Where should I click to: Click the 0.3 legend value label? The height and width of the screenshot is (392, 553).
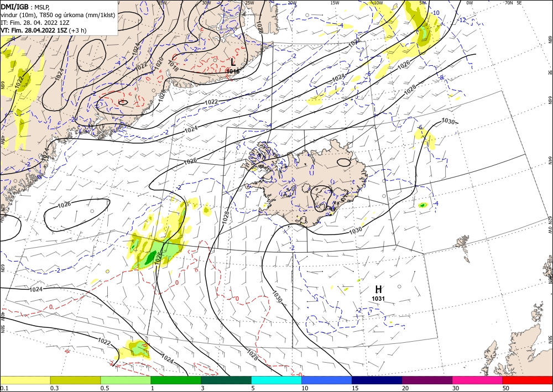(x=54, y=388)
